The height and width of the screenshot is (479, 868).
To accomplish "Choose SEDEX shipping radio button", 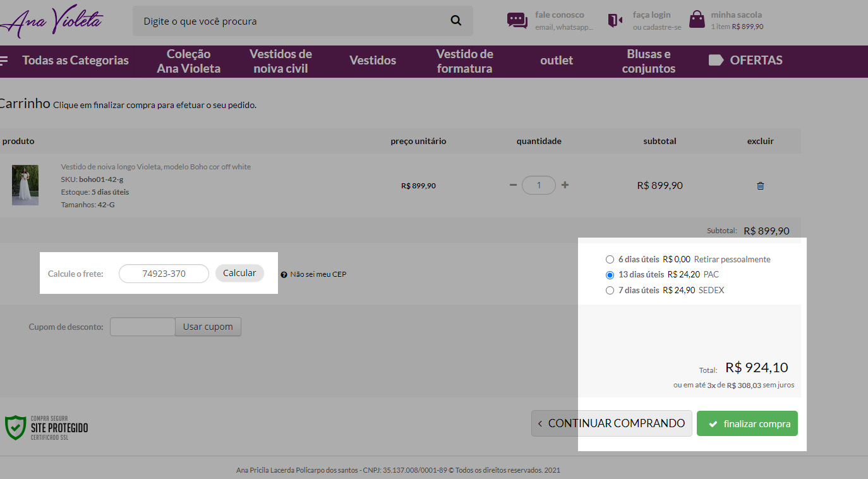I will point(610,291).
